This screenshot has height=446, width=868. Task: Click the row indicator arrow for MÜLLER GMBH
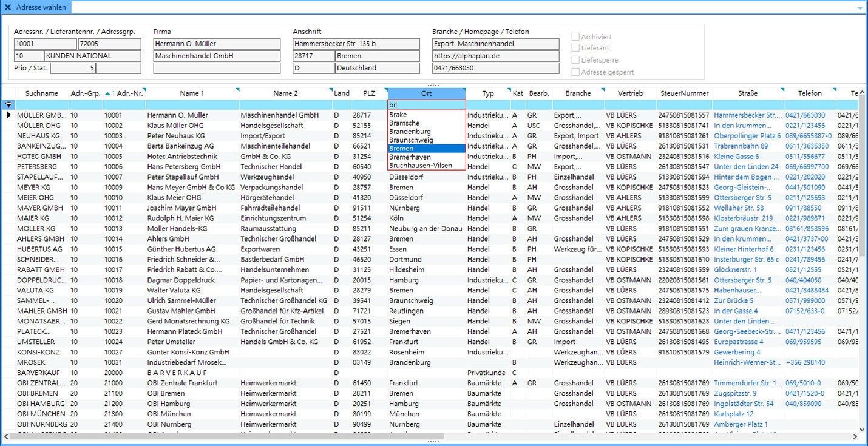click(8, 115)
